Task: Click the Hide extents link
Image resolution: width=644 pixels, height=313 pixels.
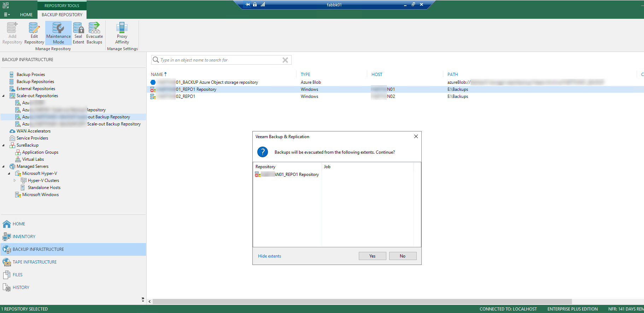Action: tap(269, 256)
